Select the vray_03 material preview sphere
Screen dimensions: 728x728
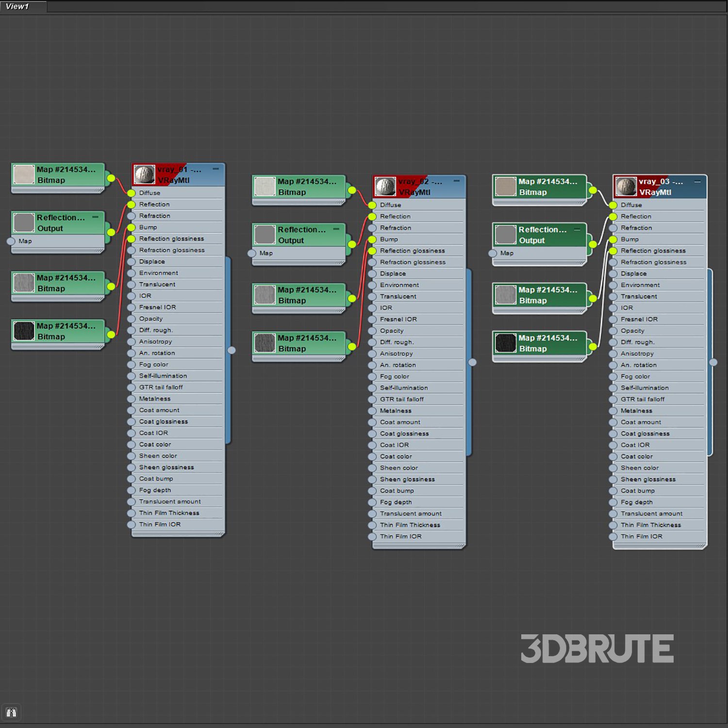point(626,186)
